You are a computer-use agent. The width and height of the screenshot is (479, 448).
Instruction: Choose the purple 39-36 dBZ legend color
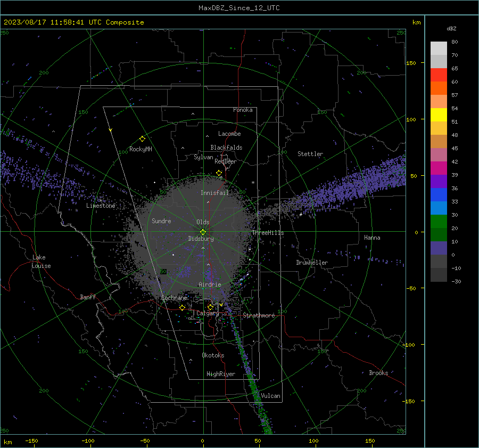(439, 182)
